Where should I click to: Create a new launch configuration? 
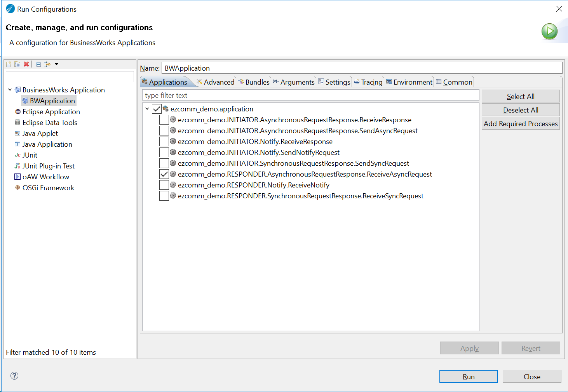click(x=9, y=64)
